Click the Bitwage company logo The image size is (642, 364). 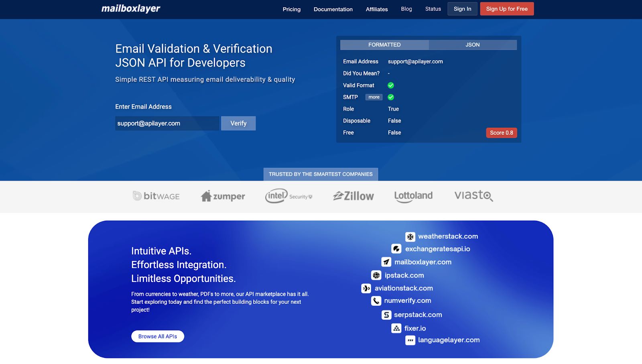click(x=156, y=196)
